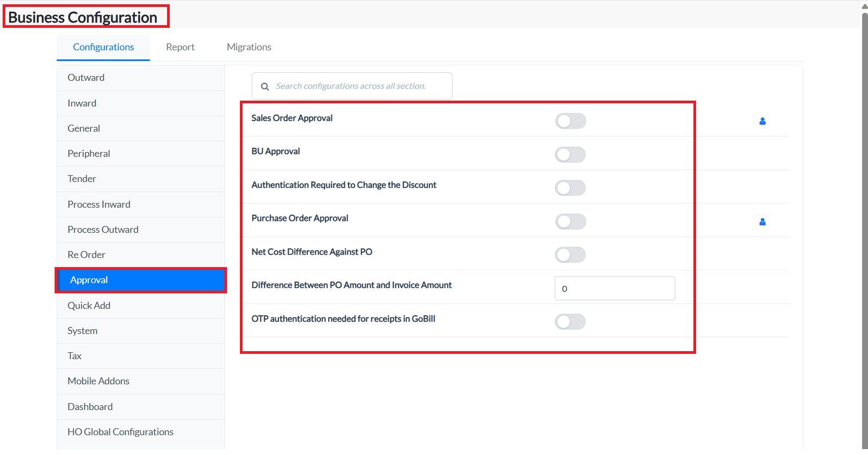Image resolution: width=868 pixels, height=455 pixels.
Task: Select the Configurations tab
Action: tap(103, 47)
